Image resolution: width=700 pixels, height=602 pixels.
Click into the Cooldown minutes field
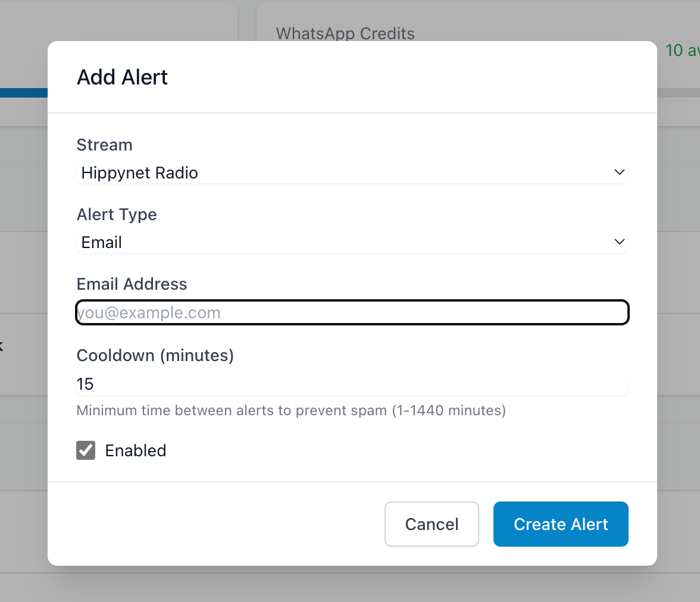tap(352, 384)
